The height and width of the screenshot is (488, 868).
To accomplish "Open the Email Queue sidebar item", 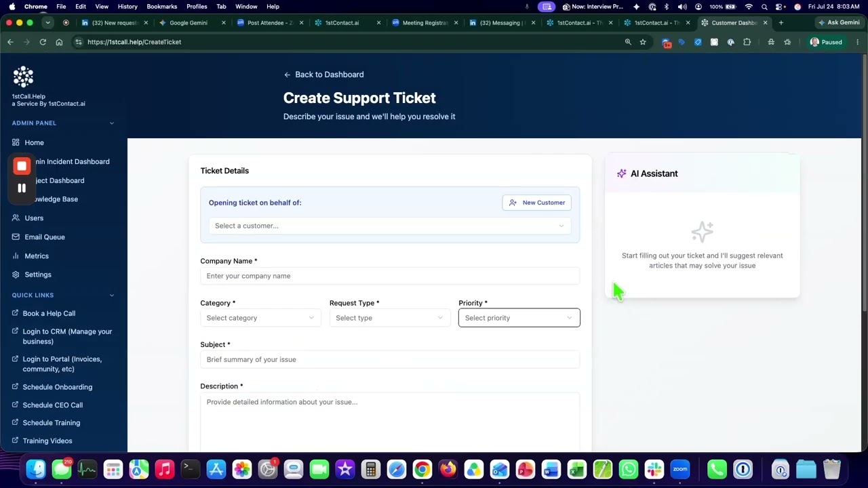I will pos(45,237).
